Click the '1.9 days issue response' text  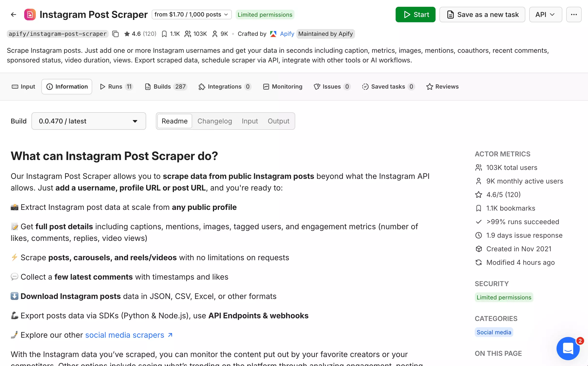[524, 235]
